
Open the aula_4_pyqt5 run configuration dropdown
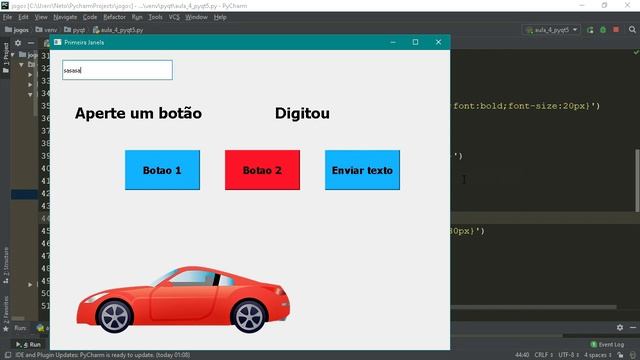[x=551, y=30]
